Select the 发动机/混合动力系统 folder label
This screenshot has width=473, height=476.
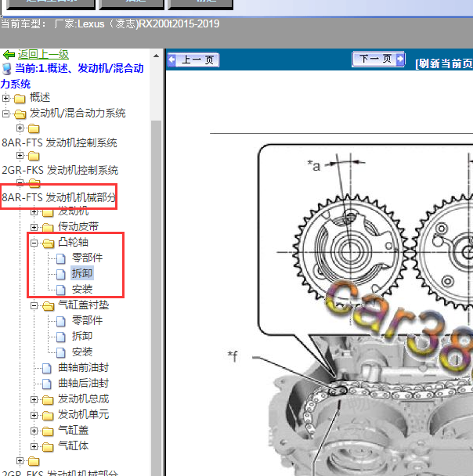[x=78, y=114]
